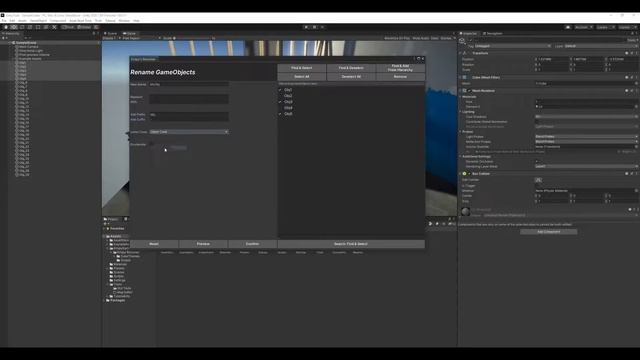Select the Inspector tab
Image resolution: width=640 pixels, height=360 pixels.
point(469,33)
